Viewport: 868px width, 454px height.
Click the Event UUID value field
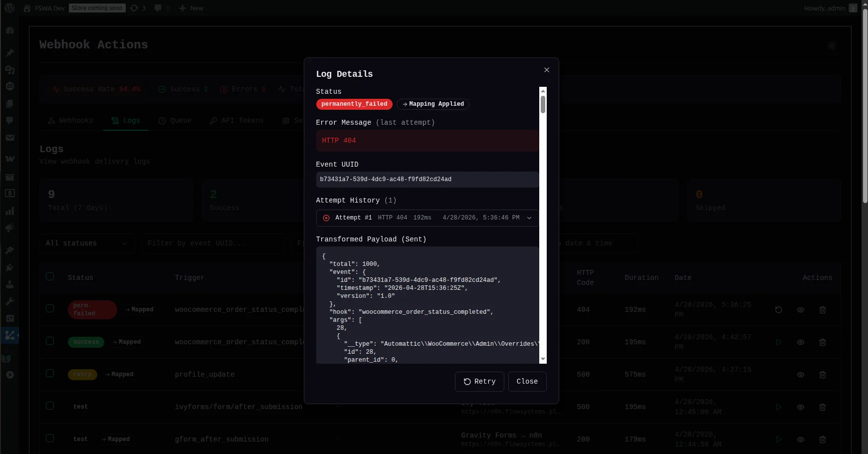click(428, 180)
